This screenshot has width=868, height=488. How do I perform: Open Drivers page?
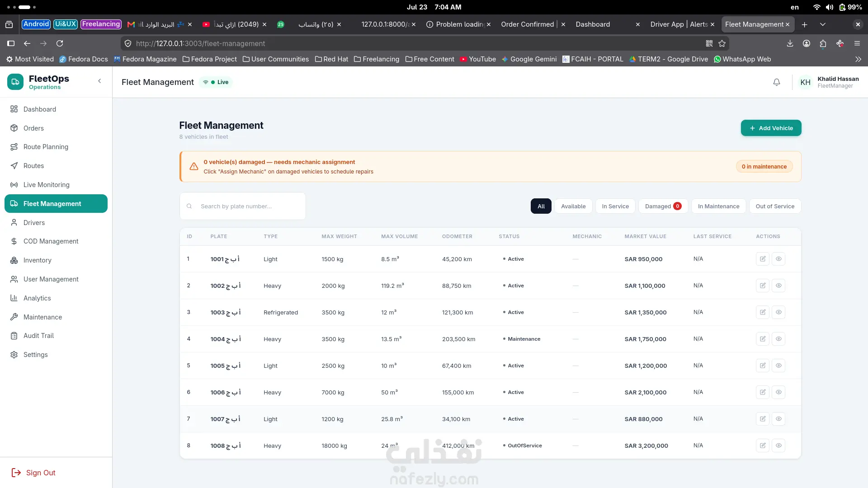coord(56,223)
